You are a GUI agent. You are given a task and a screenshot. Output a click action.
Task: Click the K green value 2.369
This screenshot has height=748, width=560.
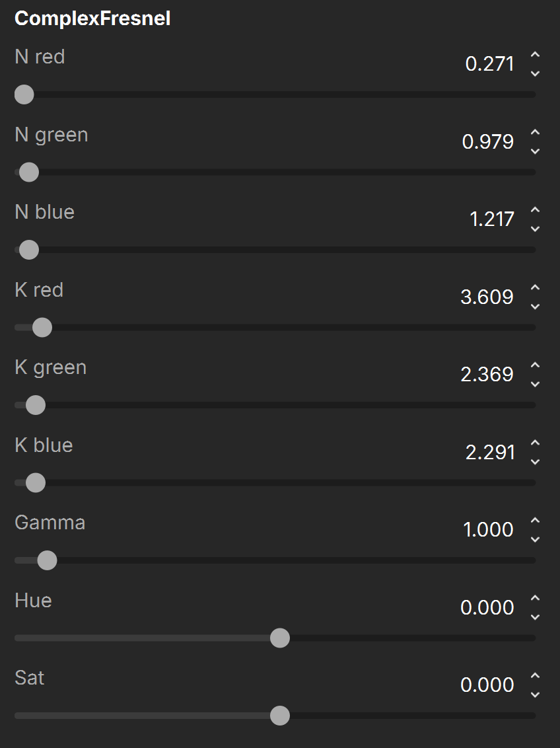click(x=487, y=375)
